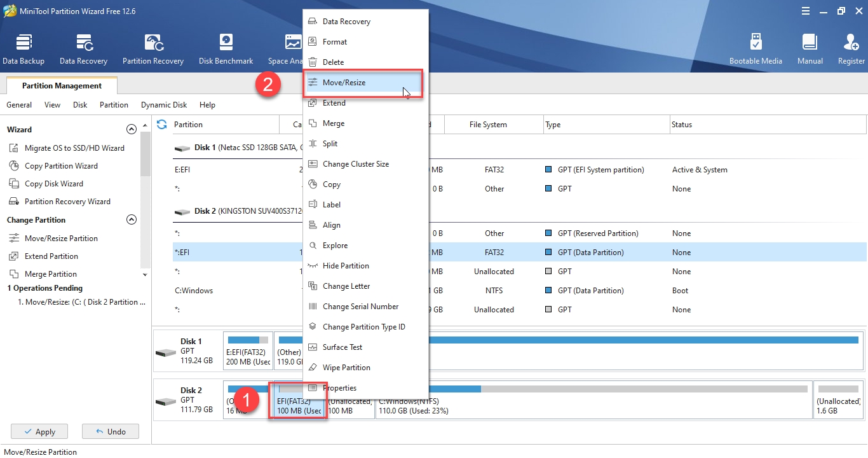868x458 pixels.
Task: Choose Copy in context menu
Action: pyautogui.click(x=365, y=184)
